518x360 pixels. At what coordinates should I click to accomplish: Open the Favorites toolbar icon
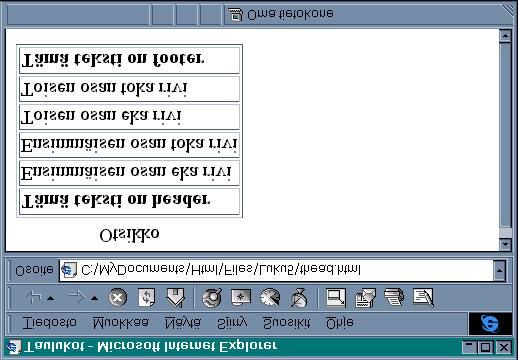click(x=241, y=297)
